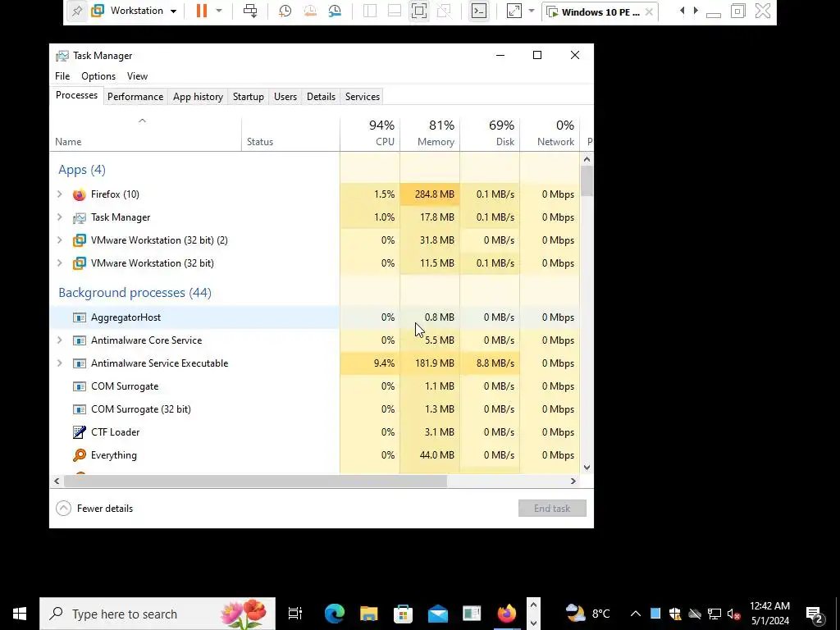Expand VMware Workstation (32 bit) (2) group
840x630 pixels.
(x=59, y=240)
